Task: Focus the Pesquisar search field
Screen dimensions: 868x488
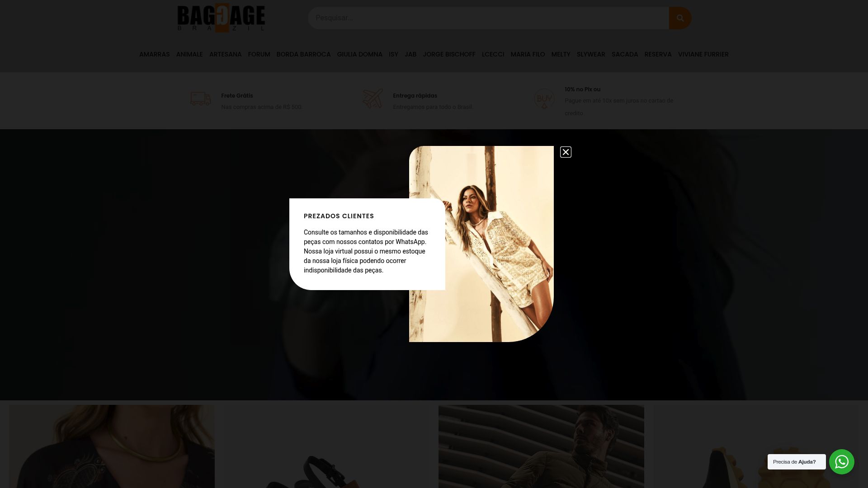Action: 488,18
